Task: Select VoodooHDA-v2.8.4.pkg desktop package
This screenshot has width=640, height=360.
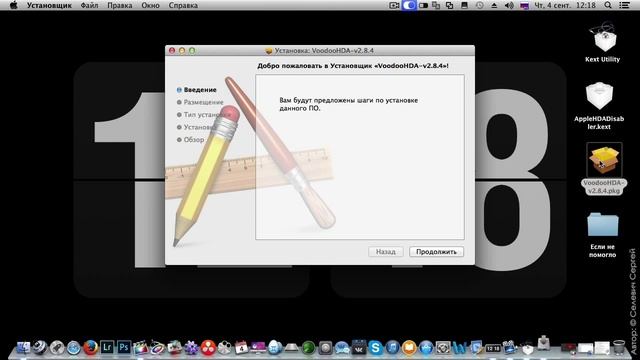Action: (604, 169)
